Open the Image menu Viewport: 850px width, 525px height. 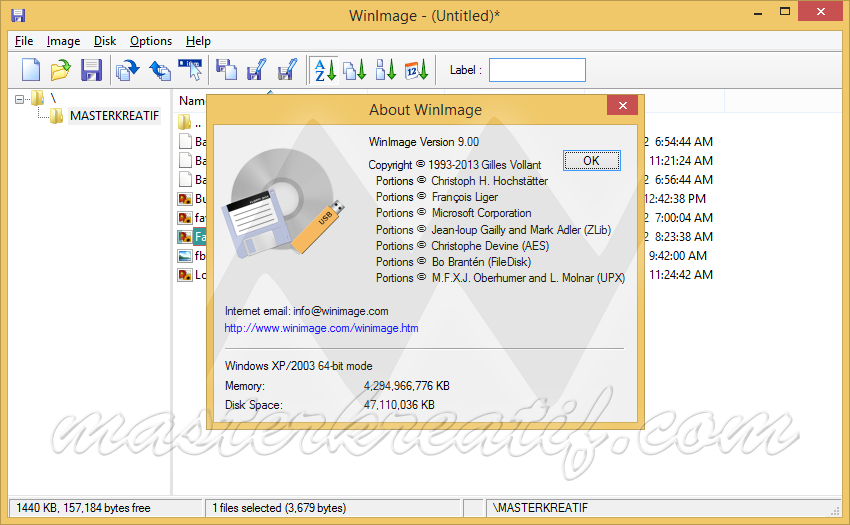point(63,41)
